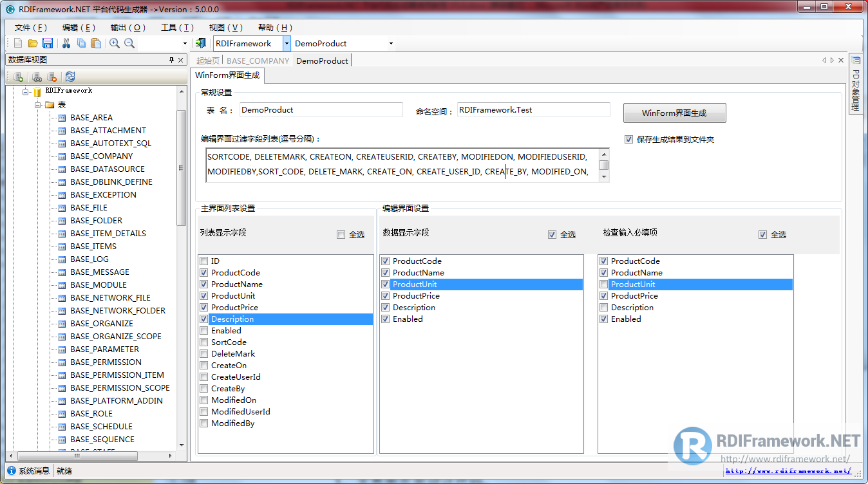This screenshot has height=484, width=868.
Task: Open the RDIFramework database dropdown
Action: [285, 43]
